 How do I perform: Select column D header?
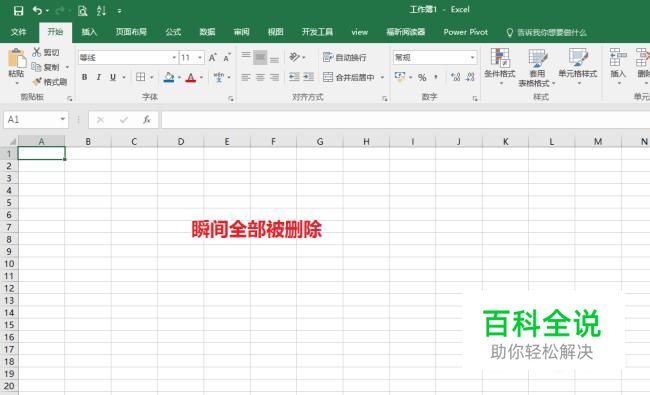pos(181,141)
